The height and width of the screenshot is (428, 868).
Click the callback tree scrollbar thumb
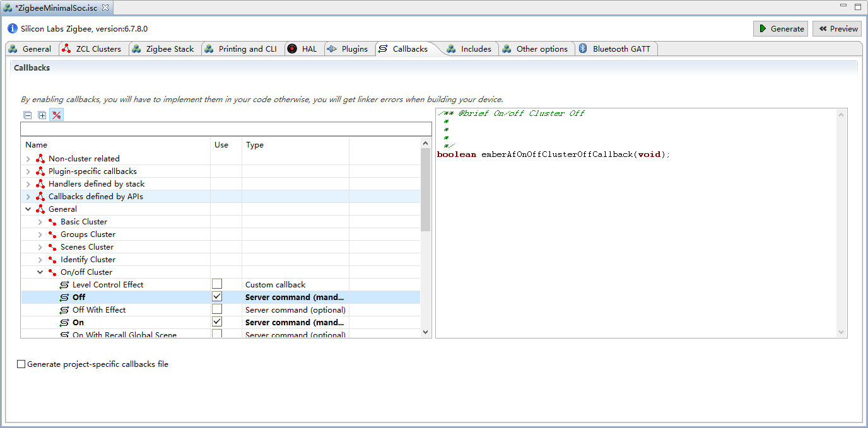click(425, 190)
